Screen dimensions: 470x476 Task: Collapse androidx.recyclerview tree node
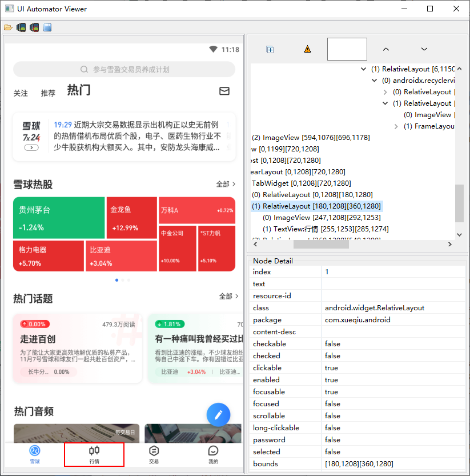coord(375,81)
